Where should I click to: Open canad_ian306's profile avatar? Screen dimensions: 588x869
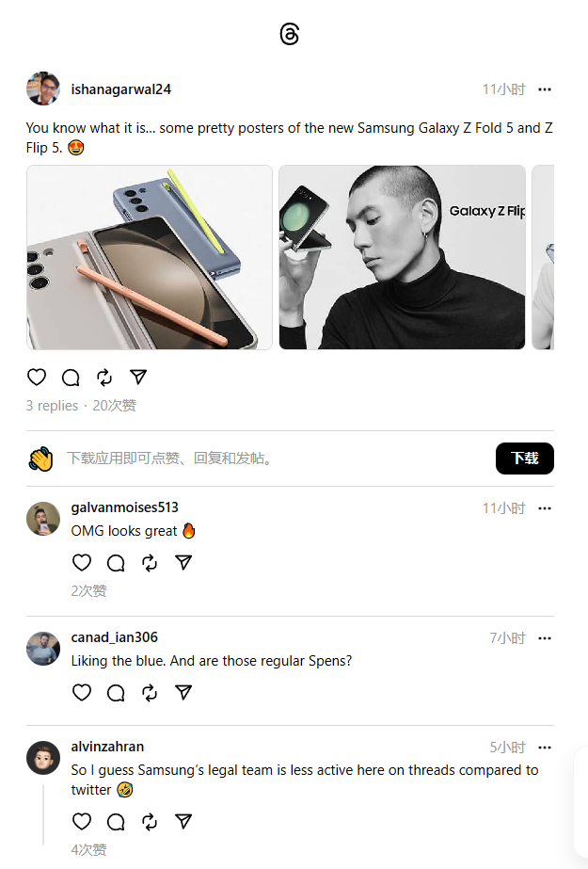[43, 649]
